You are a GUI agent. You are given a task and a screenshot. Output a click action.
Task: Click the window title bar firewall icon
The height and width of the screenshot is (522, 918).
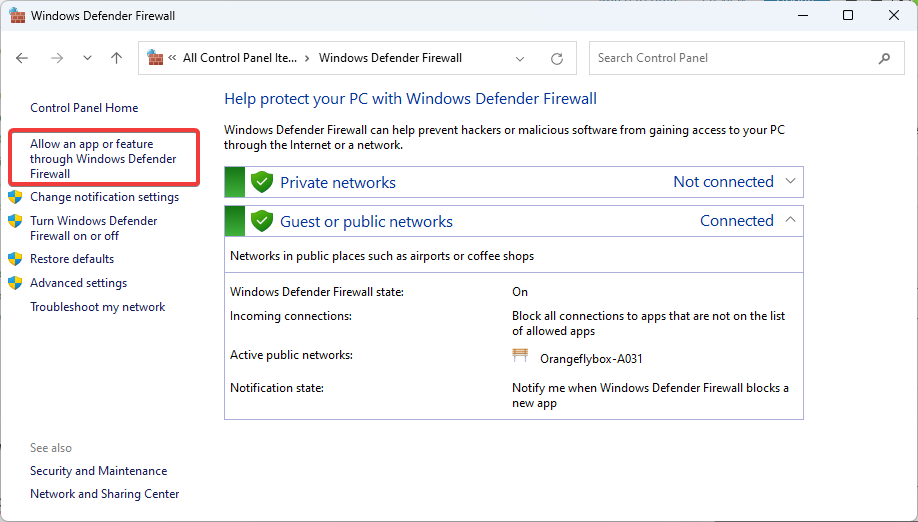click(x=17, y=16)
